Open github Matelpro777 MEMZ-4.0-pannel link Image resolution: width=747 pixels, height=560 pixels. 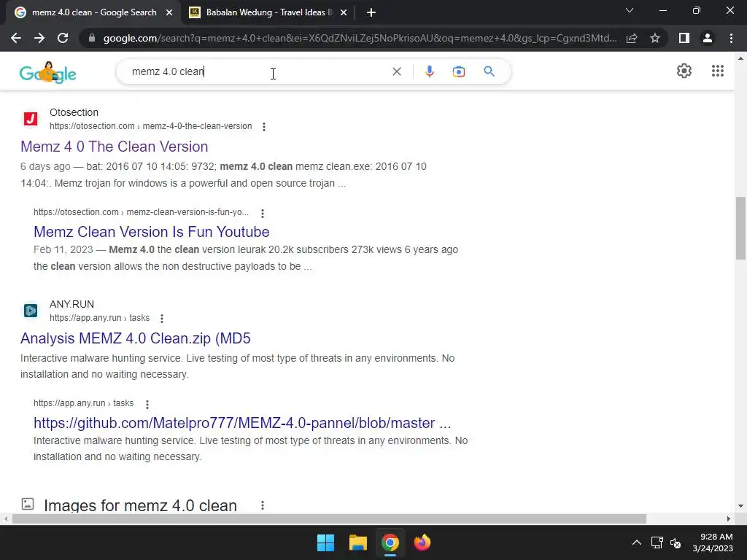pos(242,423)
